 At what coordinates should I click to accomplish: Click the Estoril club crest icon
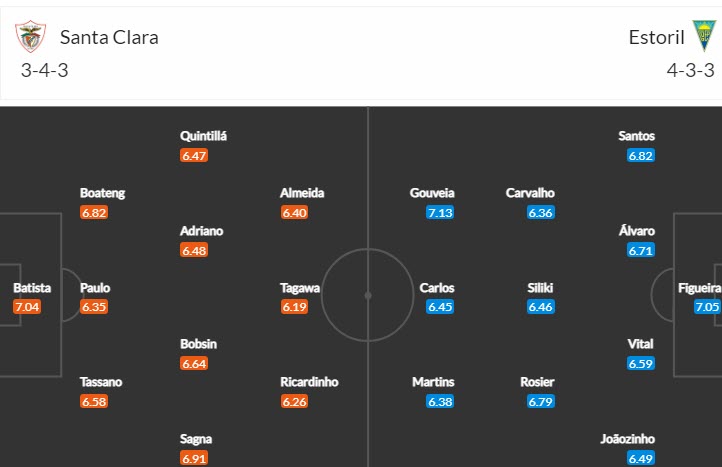[706, 37]
